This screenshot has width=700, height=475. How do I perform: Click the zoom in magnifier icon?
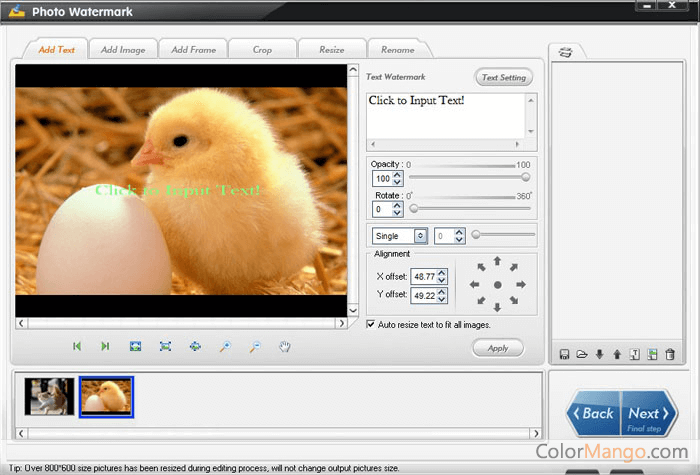click(x=226, y=346)
